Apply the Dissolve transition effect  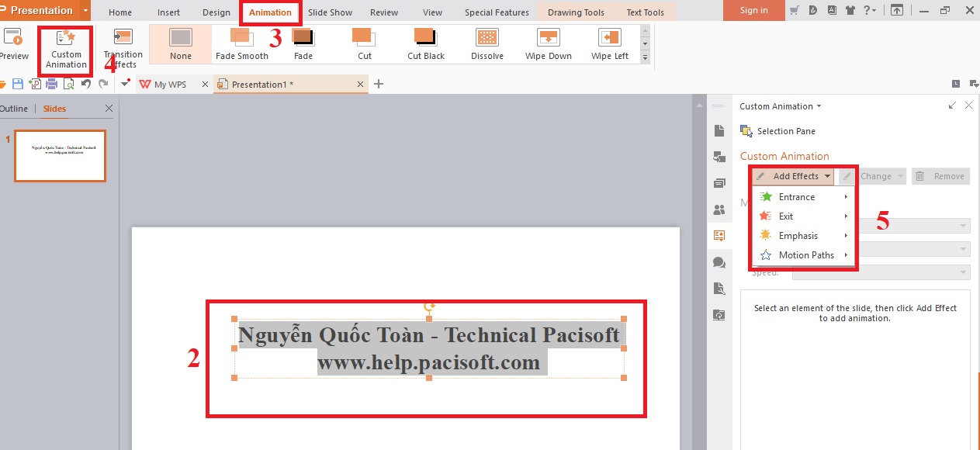(487, 43)
